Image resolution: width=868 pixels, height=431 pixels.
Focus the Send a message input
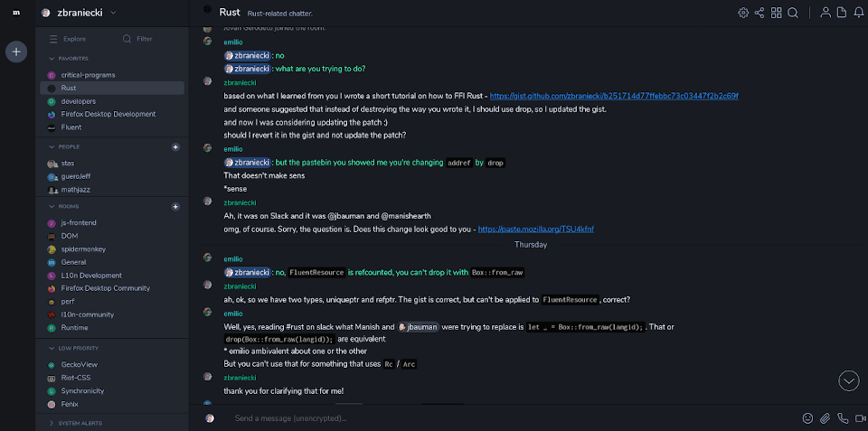[506, 418]
